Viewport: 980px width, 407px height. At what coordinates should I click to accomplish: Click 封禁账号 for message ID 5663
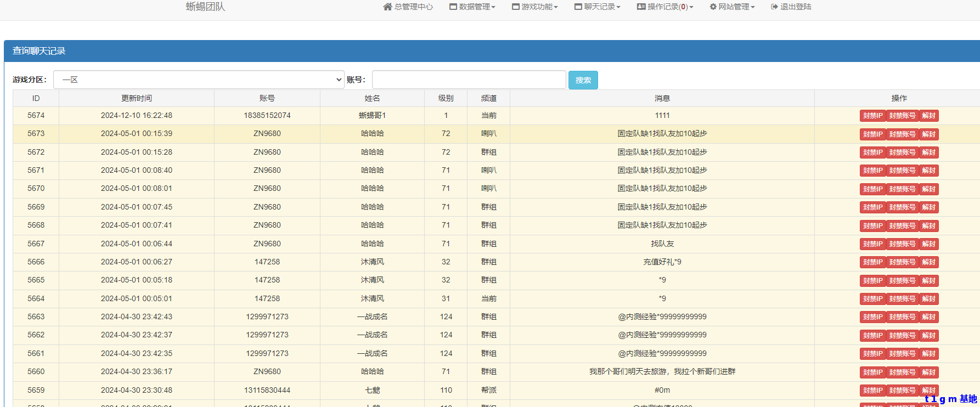click(x=902, y=317)
